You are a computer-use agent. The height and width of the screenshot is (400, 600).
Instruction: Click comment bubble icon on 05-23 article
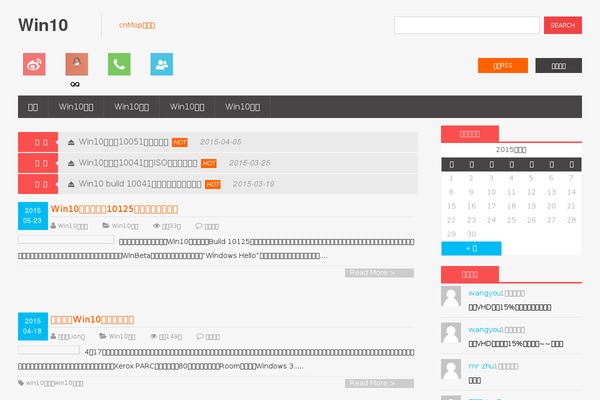tap(199, 226)
